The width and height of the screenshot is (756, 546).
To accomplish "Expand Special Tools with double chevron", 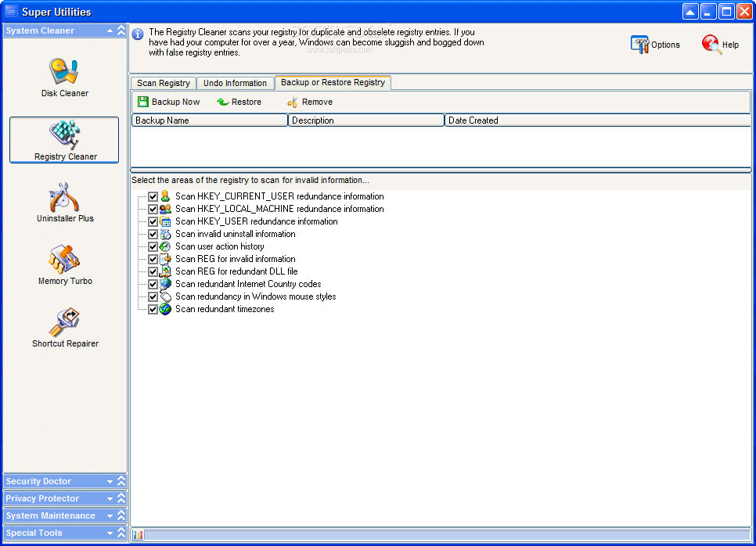I will [121, 533].
